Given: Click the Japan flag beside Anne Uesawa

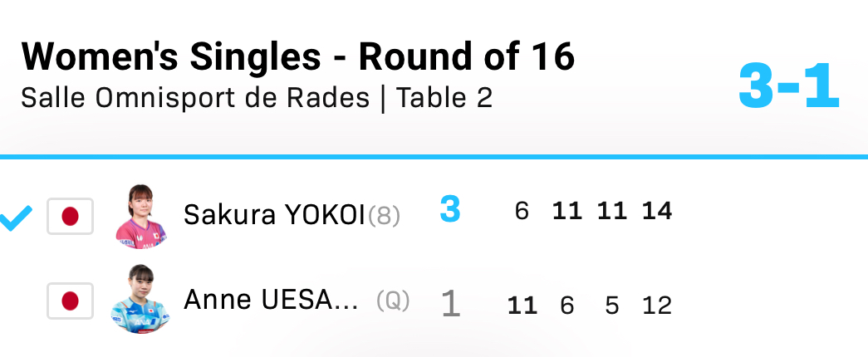Looking at the screenshot, I should pyautogui.click(x=70, y=301).
